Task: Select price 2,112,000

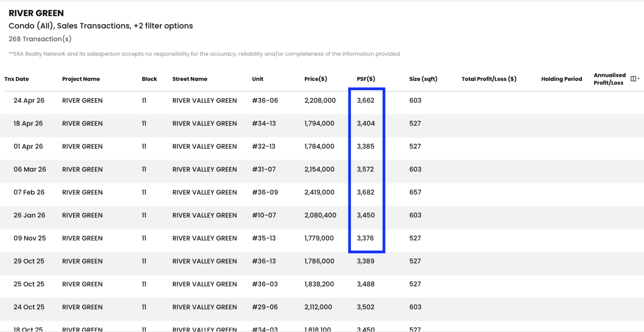Action: 318,307
